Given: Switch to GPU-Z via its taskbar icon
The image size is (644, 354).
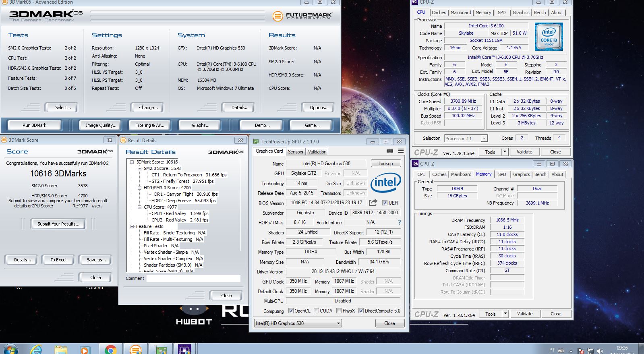Looking at the screenshot, I should click(x=161, y=350).
